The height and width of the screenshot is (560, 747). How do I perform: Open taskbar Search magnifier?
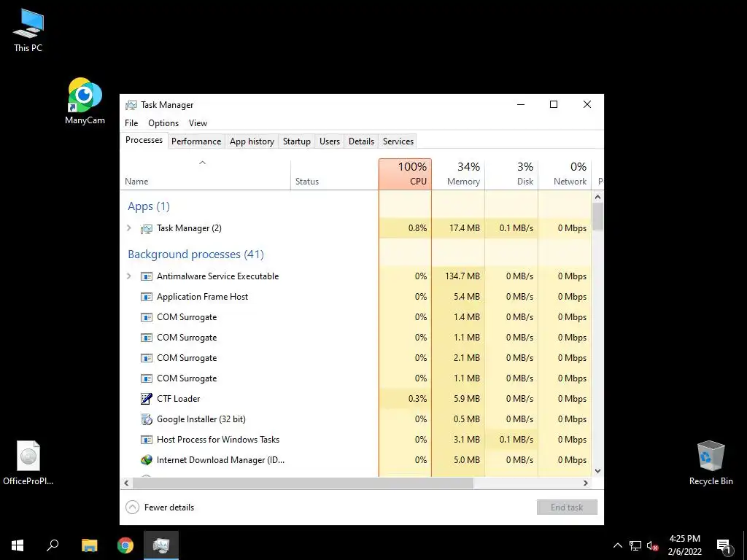coord(53,545)
